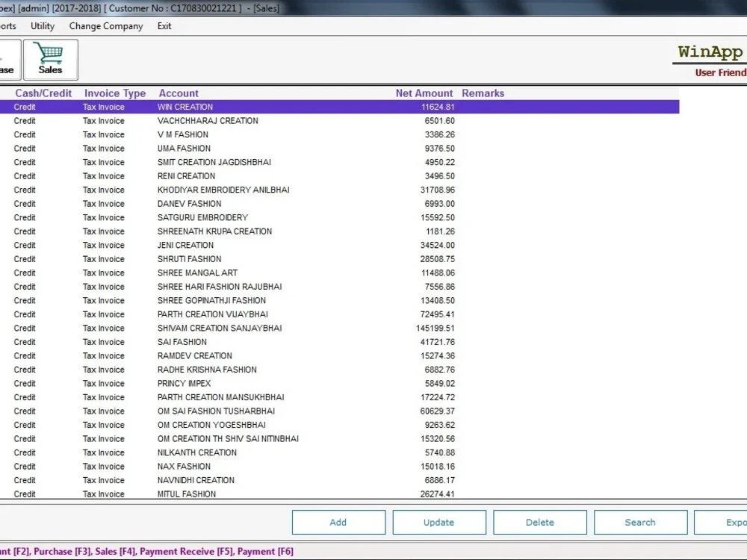Select the SMIT CREATION JAGDISHBHAI row

[x=339, y=162]
